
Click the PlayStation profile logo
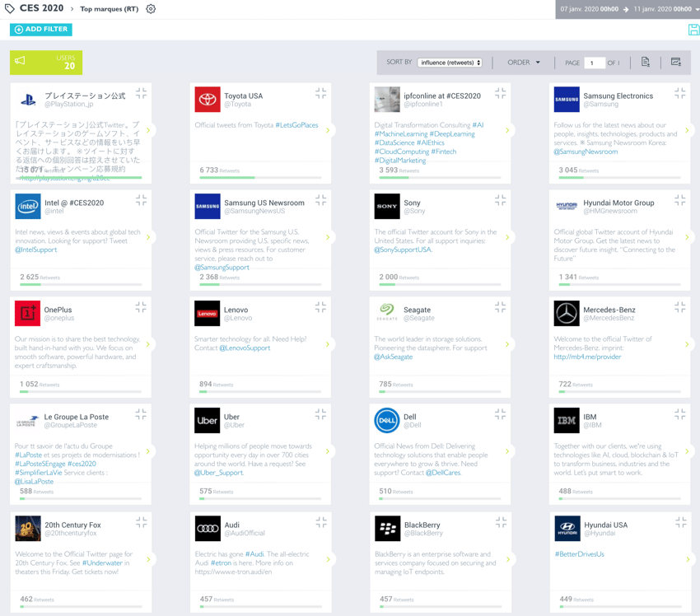point(28,100)
